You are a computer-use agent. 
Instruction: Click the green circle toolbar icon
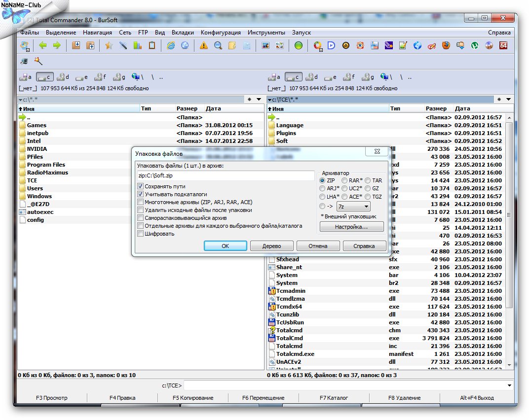[x=299, y=46]
